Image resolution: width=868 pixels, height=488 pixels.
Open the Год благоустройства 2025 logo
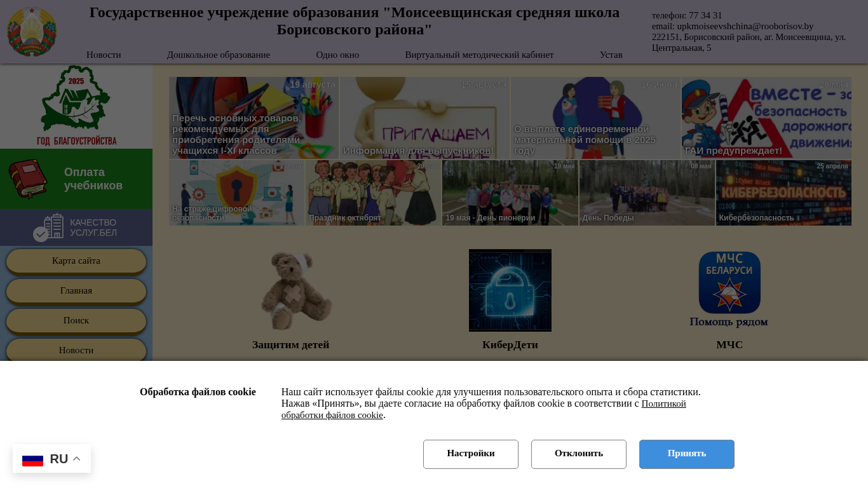76,106
